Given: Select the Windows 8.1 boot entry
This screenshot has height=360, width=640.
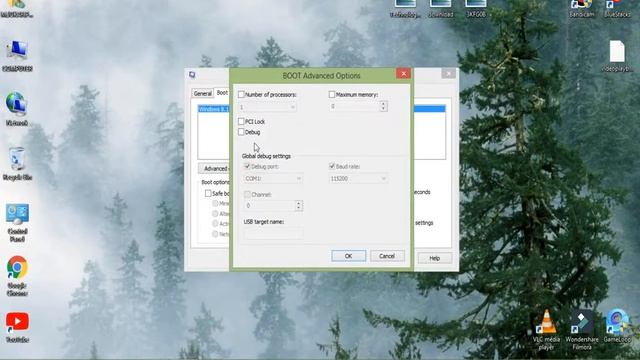Looking at the screenshot, I should click(x=213, y=109).
